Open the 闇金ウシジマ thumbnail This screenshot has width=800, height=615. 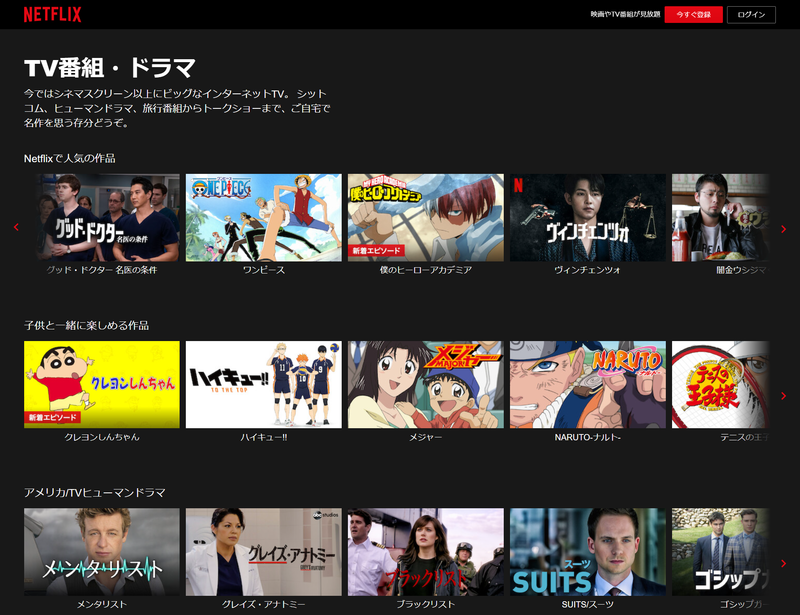(x=720, y=217)
